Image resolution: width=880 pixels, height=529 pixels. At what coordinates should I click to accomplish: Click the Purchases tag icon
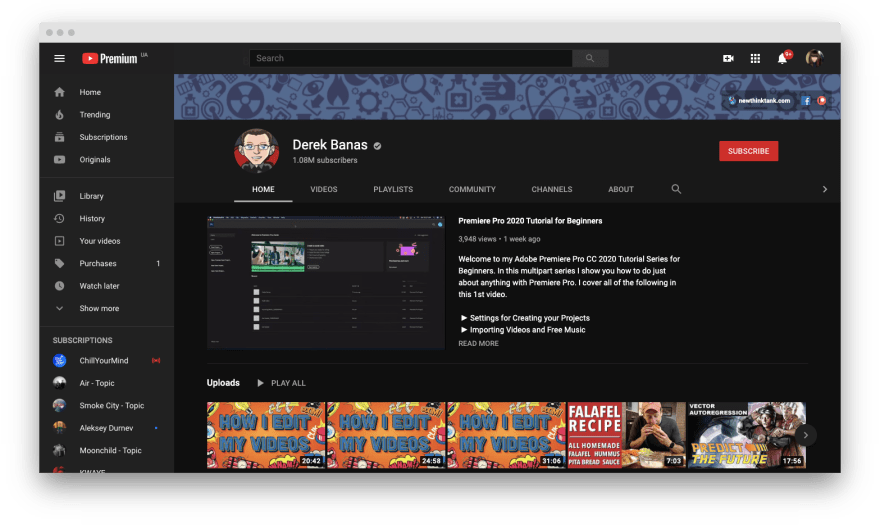[59, 263]
